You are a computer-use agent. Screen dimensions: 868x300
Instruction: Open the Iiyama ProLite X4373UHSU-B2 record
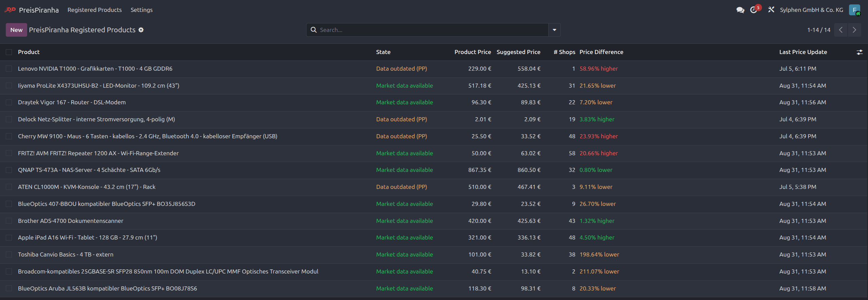coord(98,86)
